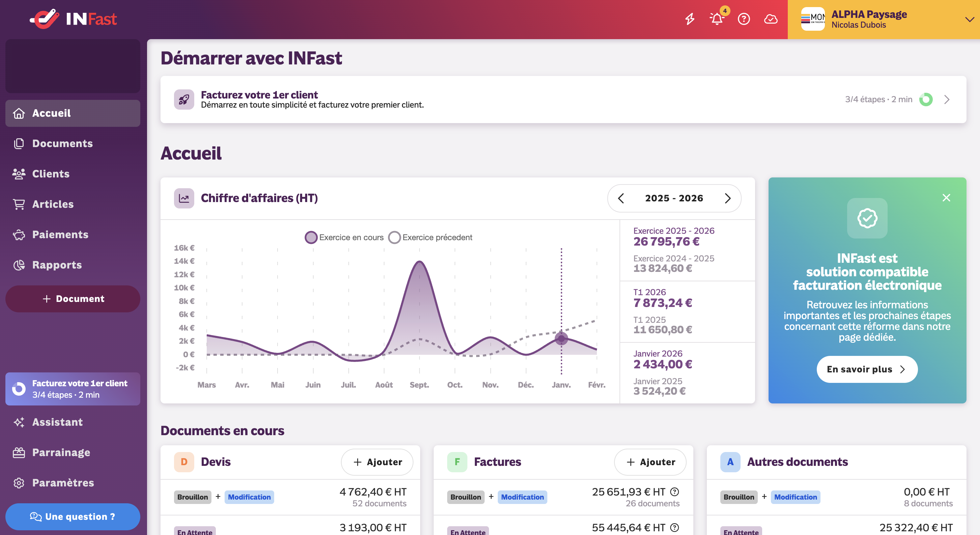Close the facturation électronique banner
980x535 pixels.
click(947, 197)
